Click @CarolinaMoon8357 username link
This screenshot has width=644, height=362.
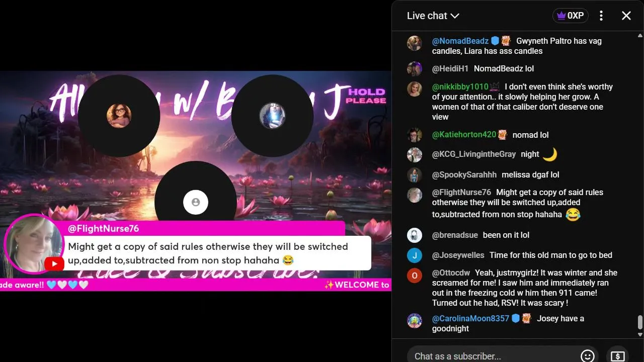470,318
